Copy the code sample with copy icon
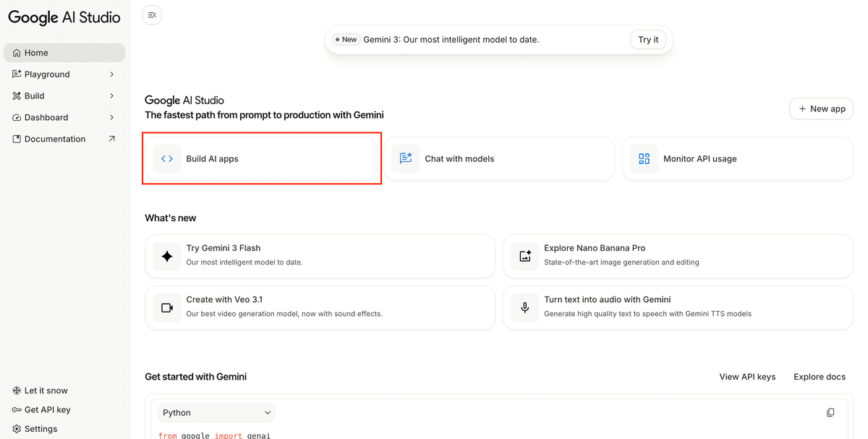This screenshot has height=439, width=868. click(x=830, y=413)
